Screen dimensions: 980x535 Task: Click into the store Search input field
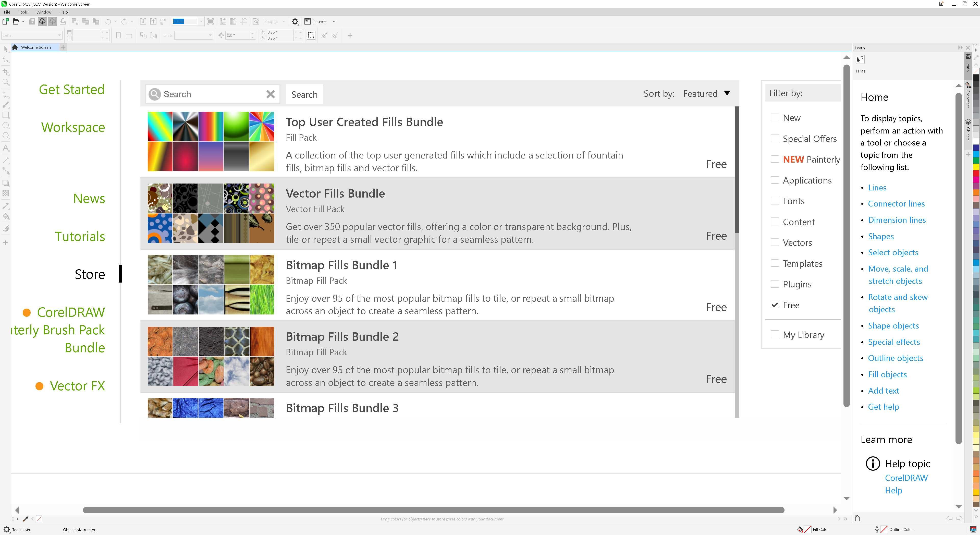coord(213,94)
